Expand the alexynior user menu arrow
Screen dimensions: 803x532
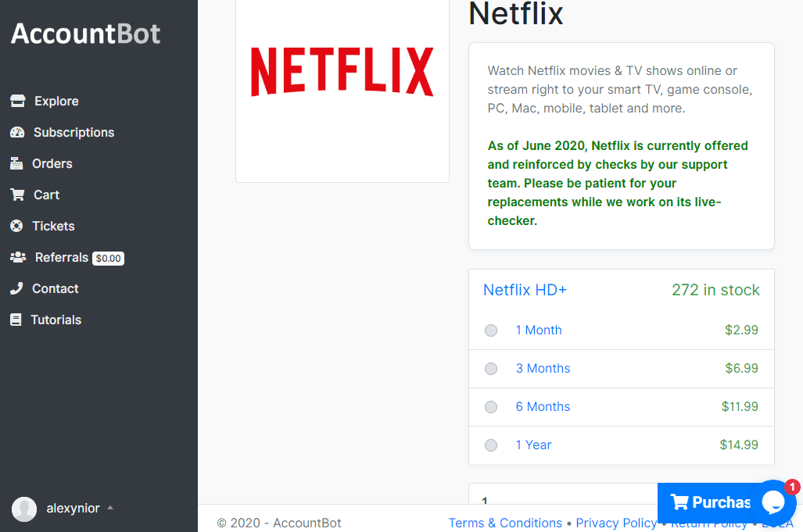(x=110, y=508)
